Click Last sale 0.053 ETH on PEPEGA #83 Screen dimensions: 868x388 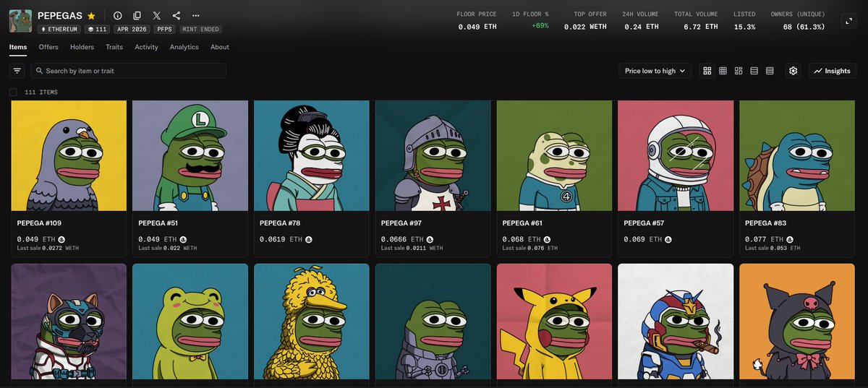tap(773, 248)
